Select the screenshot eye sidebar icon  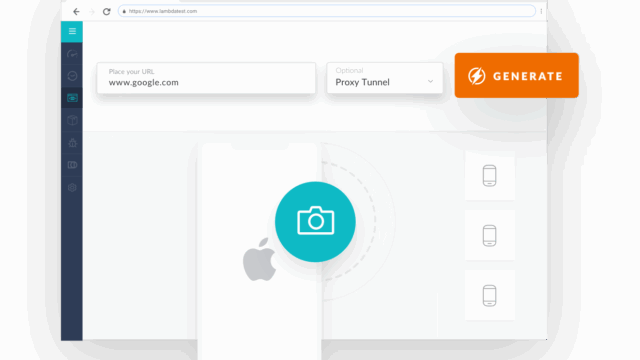(x=72, y=98)
